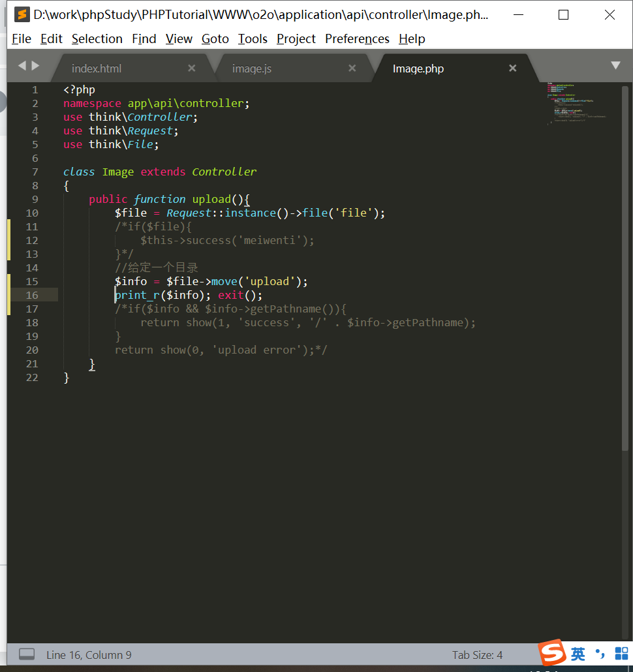The width and height of the screenshot is (633, 672).
Task: Open the File menu
Action: (22, 39)
